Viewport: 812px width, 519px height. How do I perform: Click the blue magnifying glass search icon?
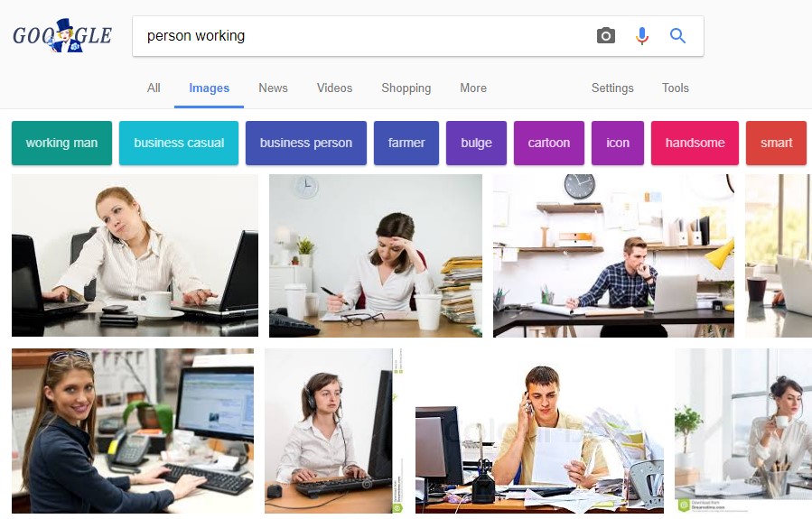point(677,36)
